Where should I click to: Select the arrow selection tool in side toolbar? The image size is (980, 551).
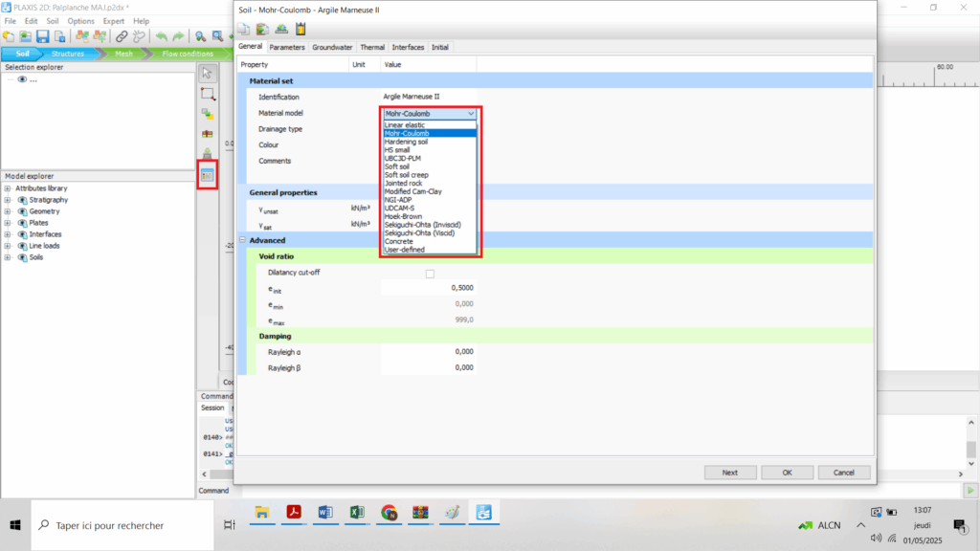coord(208,73)
